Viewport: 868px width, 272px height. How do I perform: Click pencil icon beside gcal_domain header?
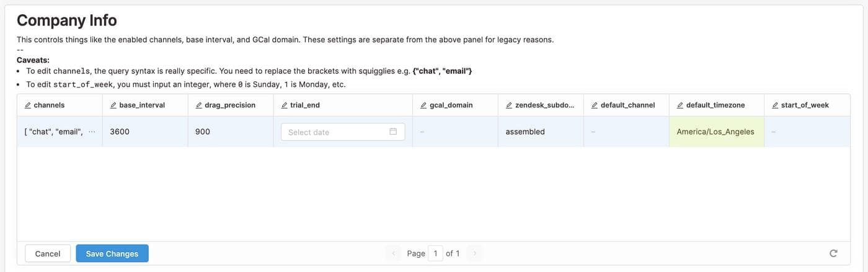(x=423, y=106)
